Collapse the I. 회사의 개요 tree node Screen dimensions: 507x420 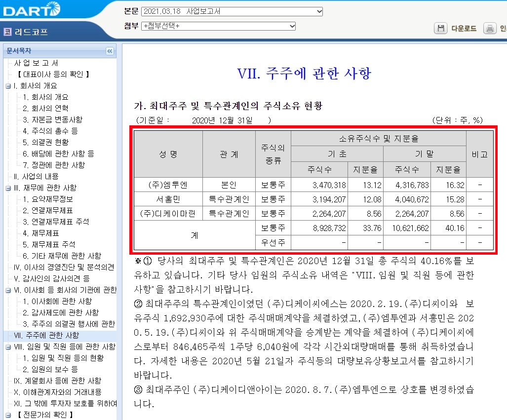click(8, 86)
